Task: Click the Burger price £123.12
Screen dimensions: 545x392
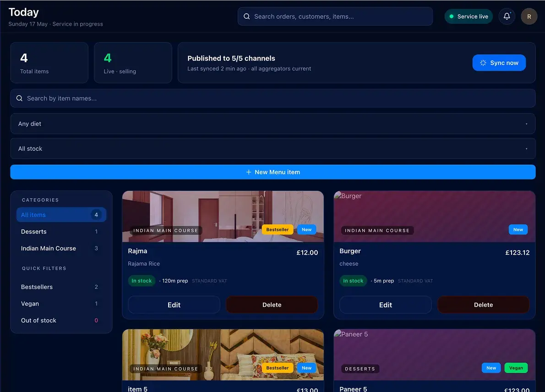Action: 517,253
